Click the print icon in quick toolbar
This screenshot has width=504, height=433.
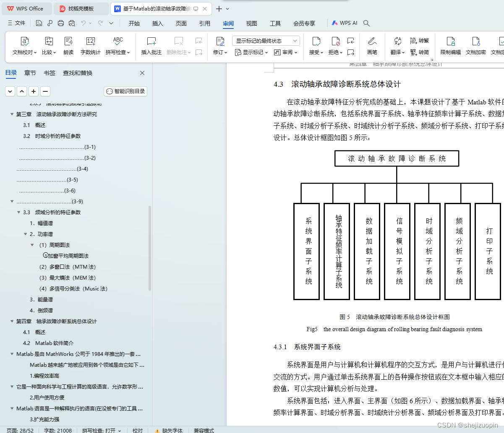pos(61,23)
